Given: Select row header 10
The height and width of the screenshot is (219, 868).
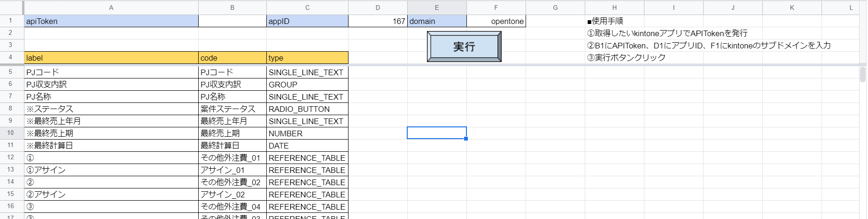Looking at the screenshot, I should tap(11, 133).
